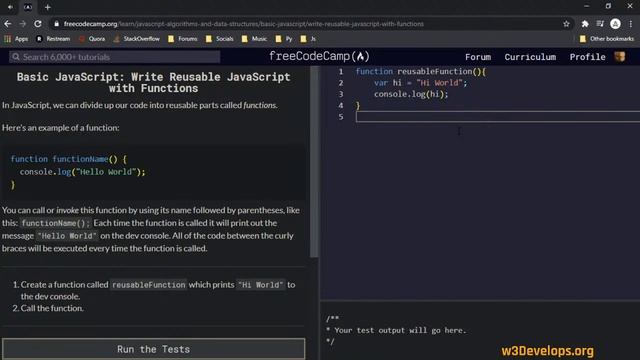Image resolution: width=640 pixels, height=360 pixels.
Task: Click the browser forward arrow
Action: coord(23,24)
